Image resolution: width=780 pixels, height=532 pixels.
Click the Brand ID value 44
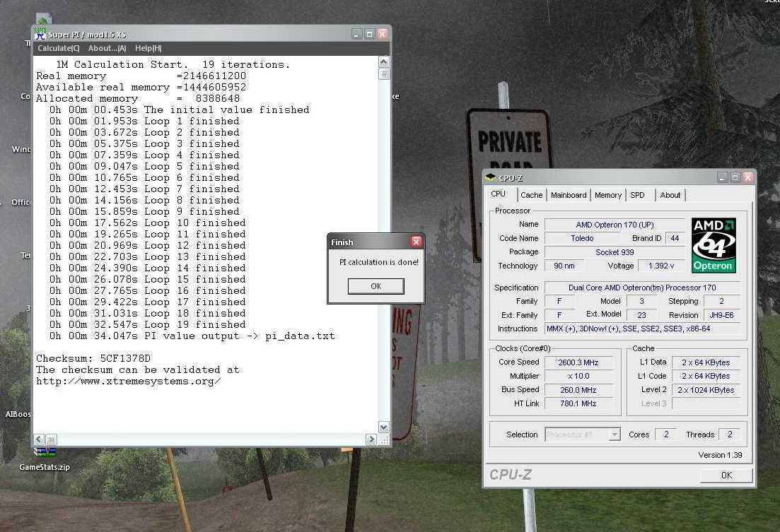pos(675,238)
